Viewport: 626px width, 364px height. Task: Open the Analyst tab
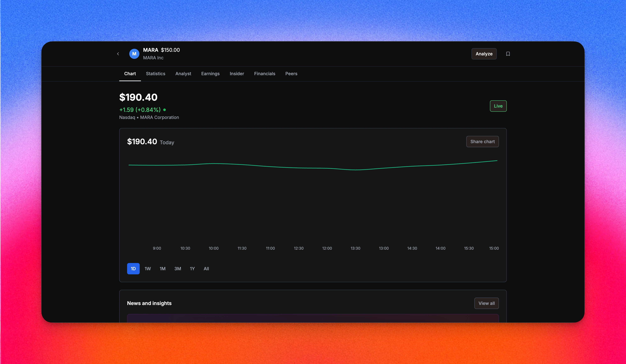[183, 74]
